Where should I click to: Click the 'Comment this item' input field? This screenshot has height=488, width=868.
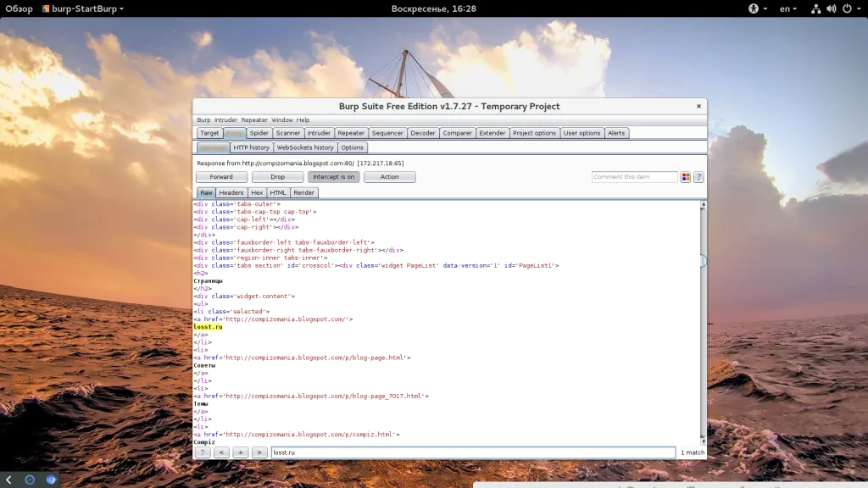(x=634, y=177)
